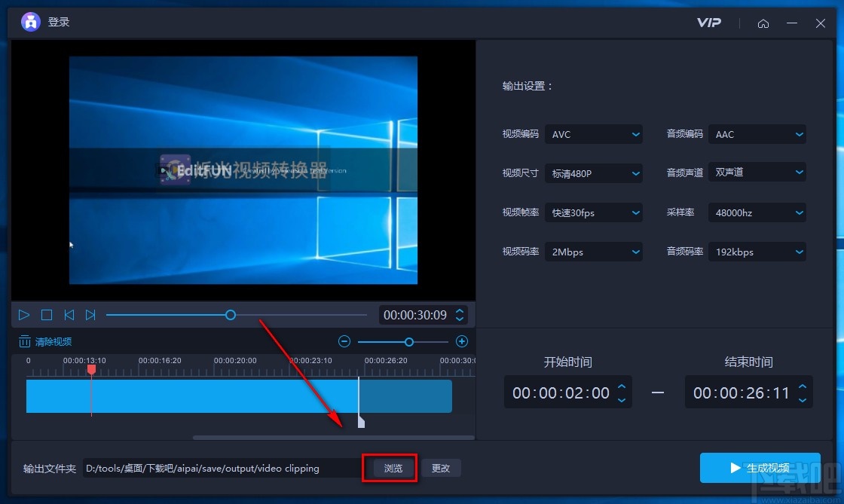The image size is (844, 504).
Task: Increase current playback time with up arrow
Action: tap(460, 310)
